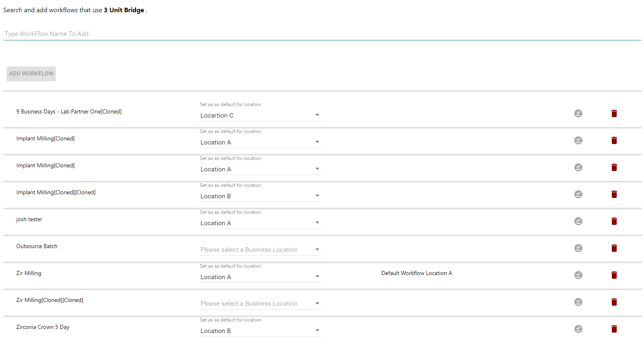Toggle default checkmark for Zir Milling
The image size is (644, 353).
(578, 275)
